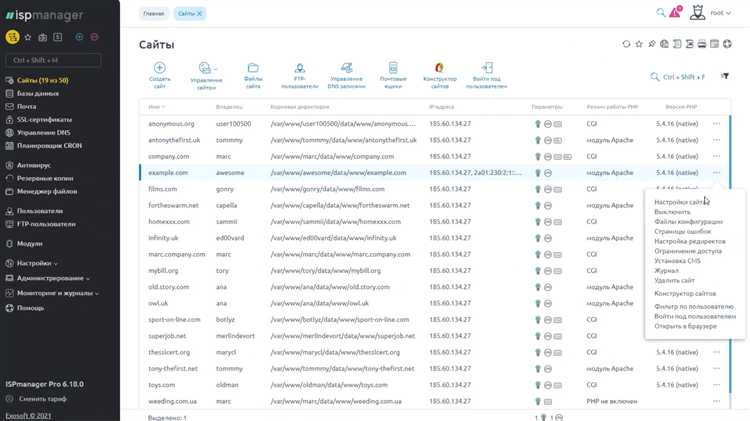Click lightbulb status icon in example.com row
The image size is (750, 421).
click(x=538, y=173)
